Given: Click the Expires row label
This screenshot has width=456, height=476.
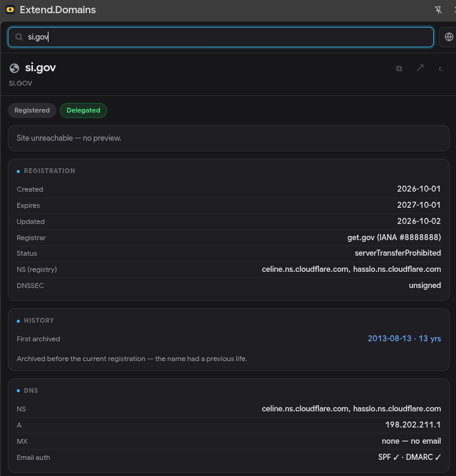Looking at the screenshot, I should 28,205.
